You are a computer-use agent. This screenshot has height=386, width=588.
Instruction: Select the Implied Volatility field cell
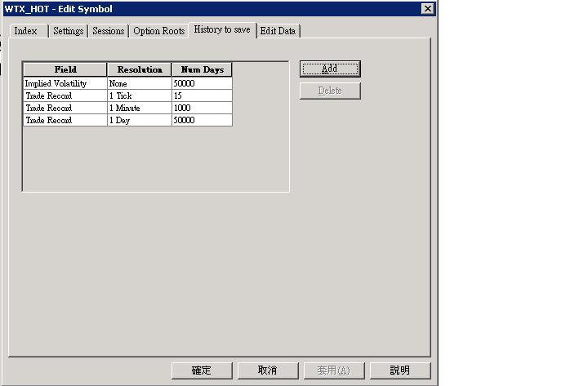65,83
